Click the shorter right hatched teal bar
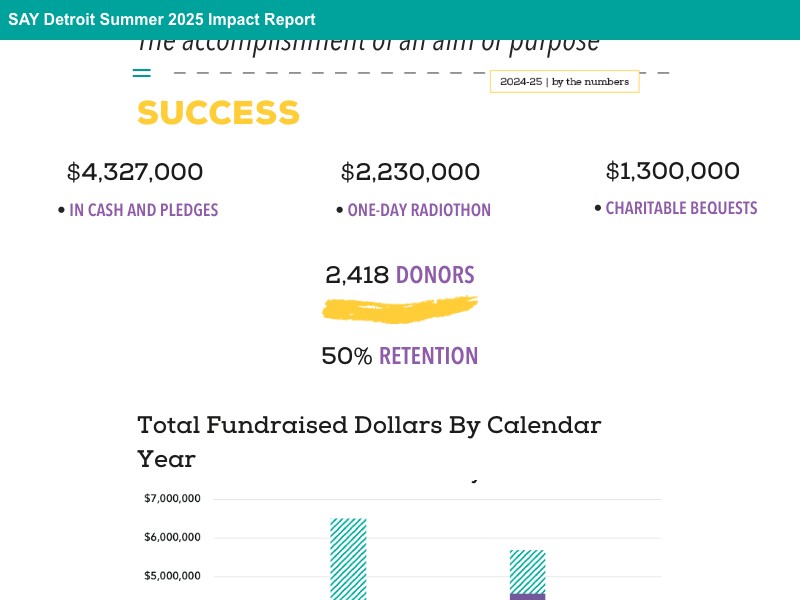Image resolution: width=800 pixels, height=600 pixels. [x=527, y=570]
